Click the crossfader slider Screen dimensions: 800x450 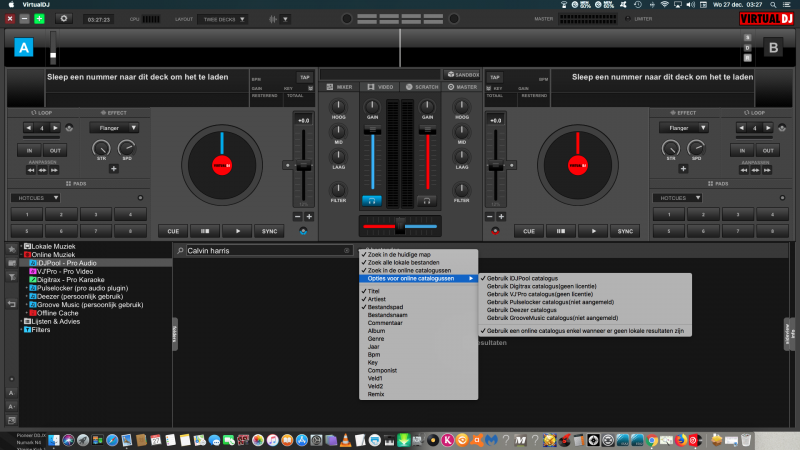coord(400,226)
